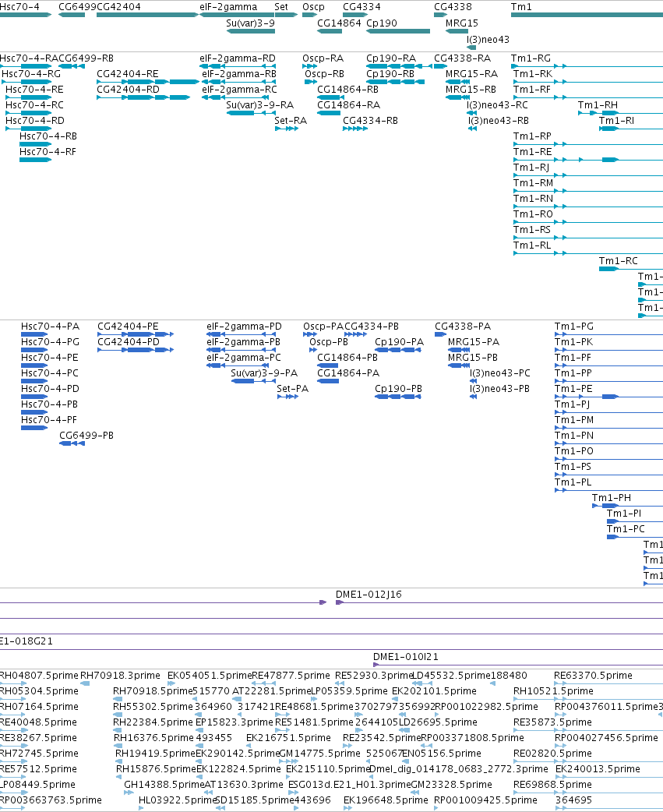The image size is (663, 812).
Task: Click the CG4338 gene label
Action: pos(453,7)
